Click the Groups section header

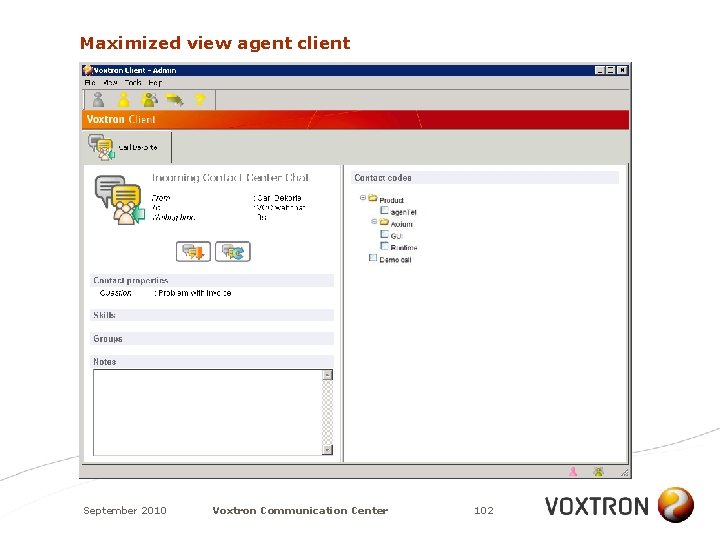pos(212,338)
